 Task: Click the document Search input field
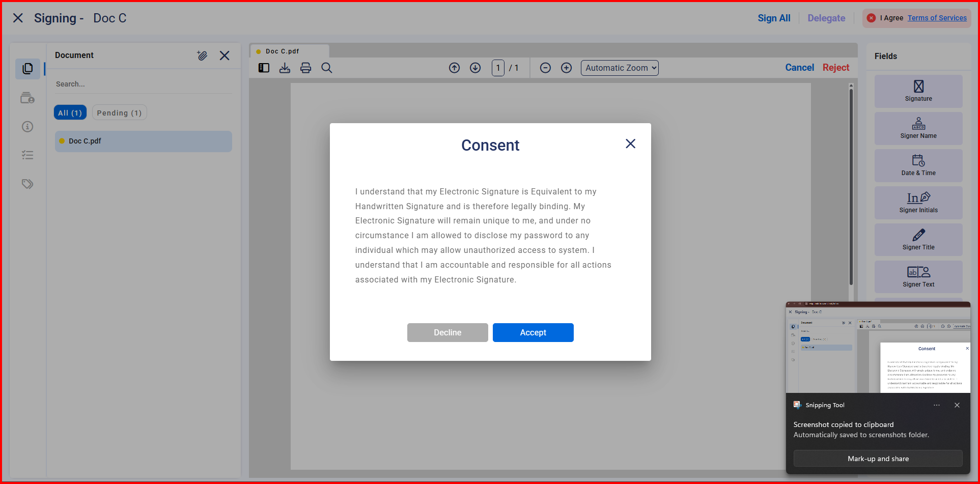point(143,84)
